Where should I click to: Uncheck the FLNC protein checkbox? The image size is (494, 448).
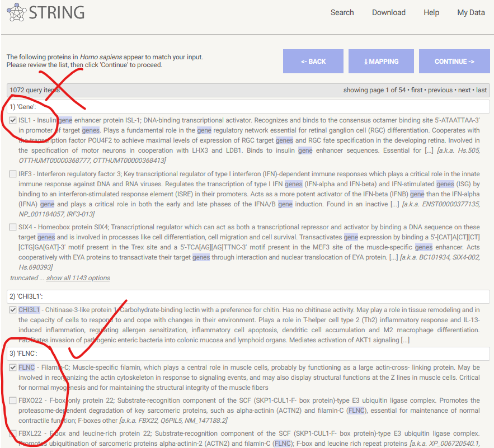coord(13,367)
